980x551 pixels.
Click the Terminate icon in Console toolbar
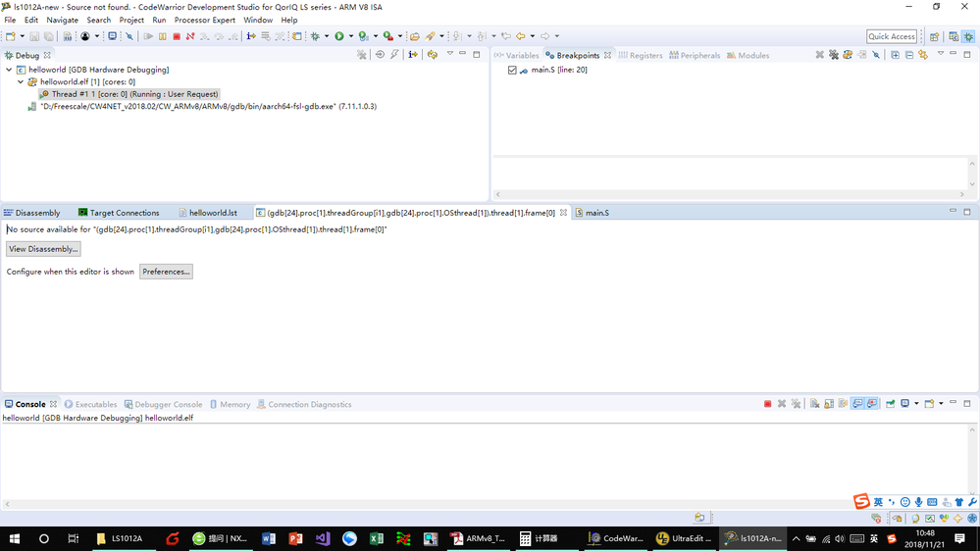(767, 404)
